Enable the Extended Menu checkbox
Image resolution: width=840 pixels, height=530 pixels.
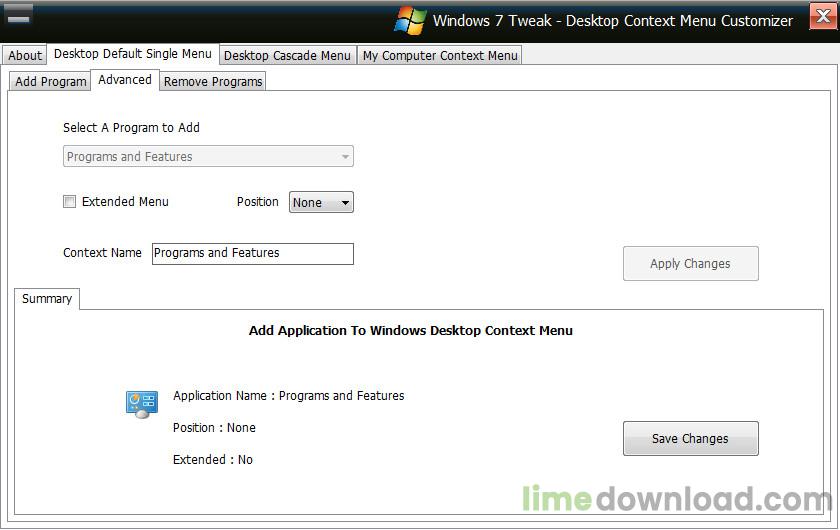click(69, 201)
